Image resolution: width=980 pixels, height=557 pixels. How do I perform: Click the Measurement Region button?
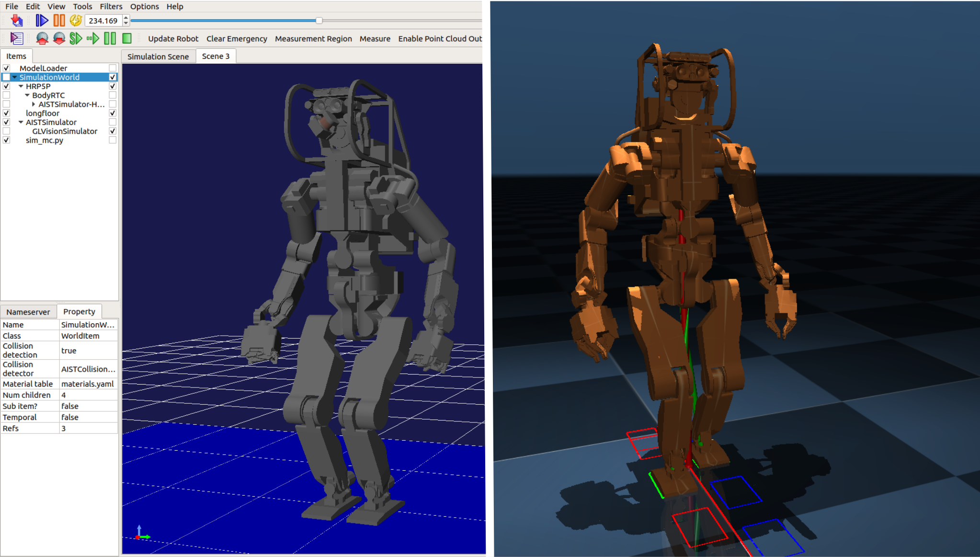tap(313, 39)
